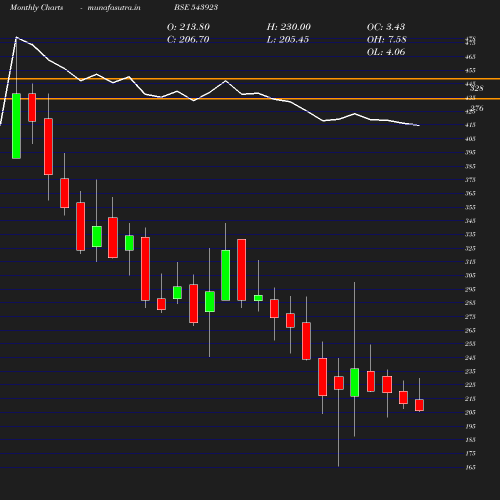The image size is (500, 500).
Task: Click the "OL: 4.06" reading
Action: pyautogui.click(x=386, y=52)
